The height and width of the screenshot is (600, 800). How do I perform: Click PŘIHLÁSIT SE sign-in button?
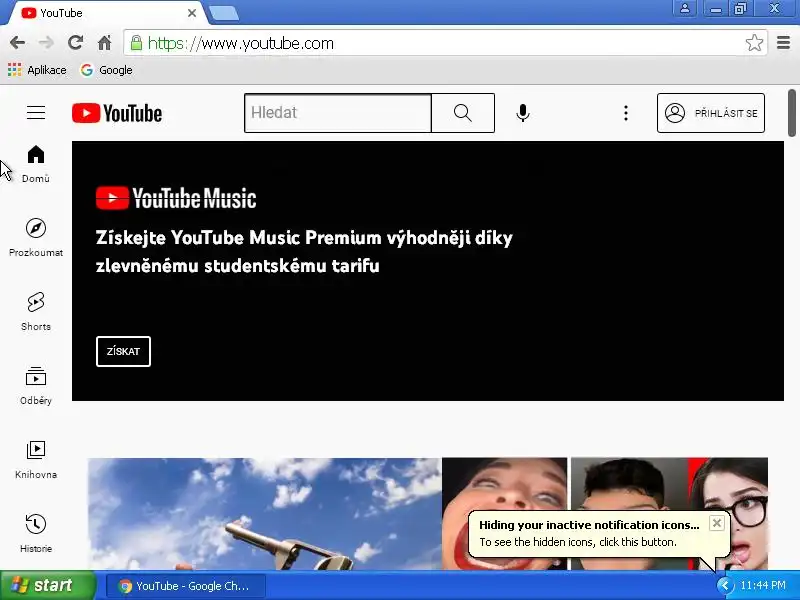click(x=711, y=113)
